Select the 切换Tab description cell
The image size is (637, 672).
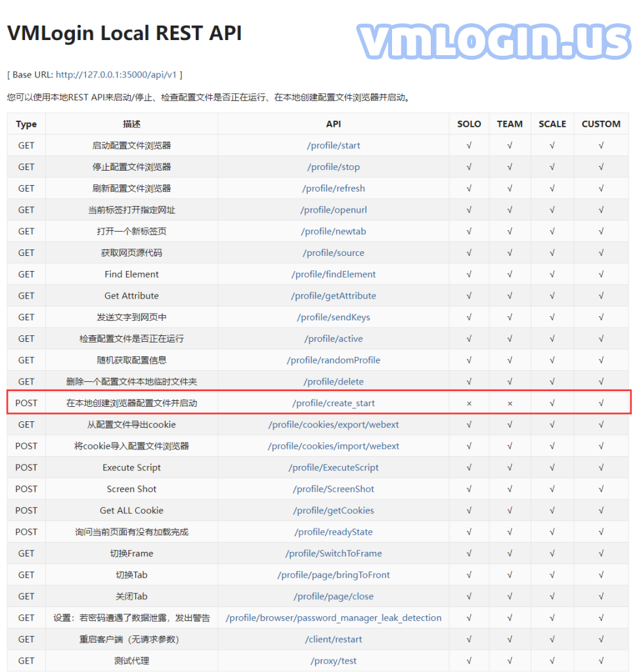[132, 575]
